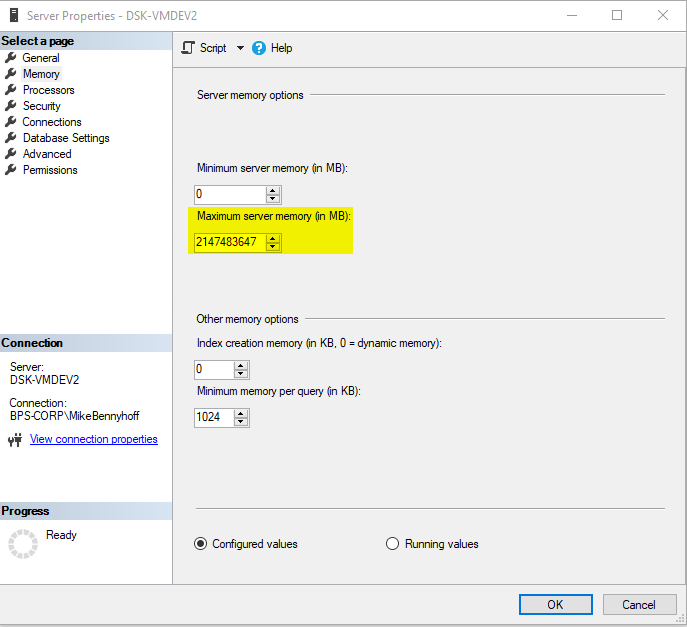Go to the Security page
Image resolution: width=687 pixels, height=627 pixels.
(42, 106)
